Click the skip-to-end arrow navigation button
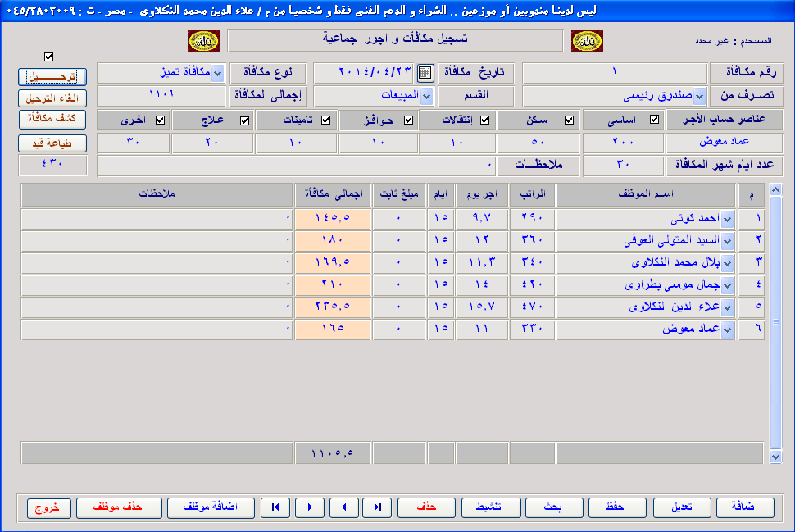795x532 pixels. tap(378, 507)
